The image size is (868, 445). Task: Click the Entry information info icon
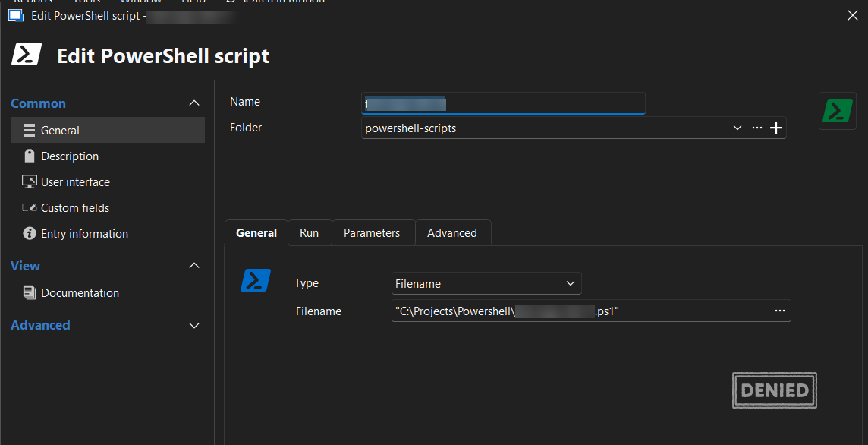point(30,233)
